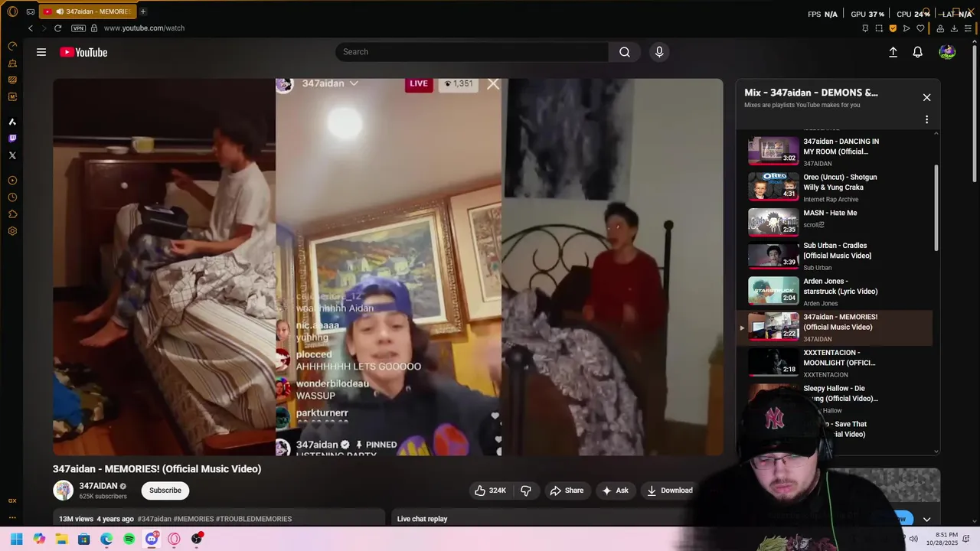
Task: Open GX Cleaner broom icon in sidebar
Action: (x=12, y=63)
